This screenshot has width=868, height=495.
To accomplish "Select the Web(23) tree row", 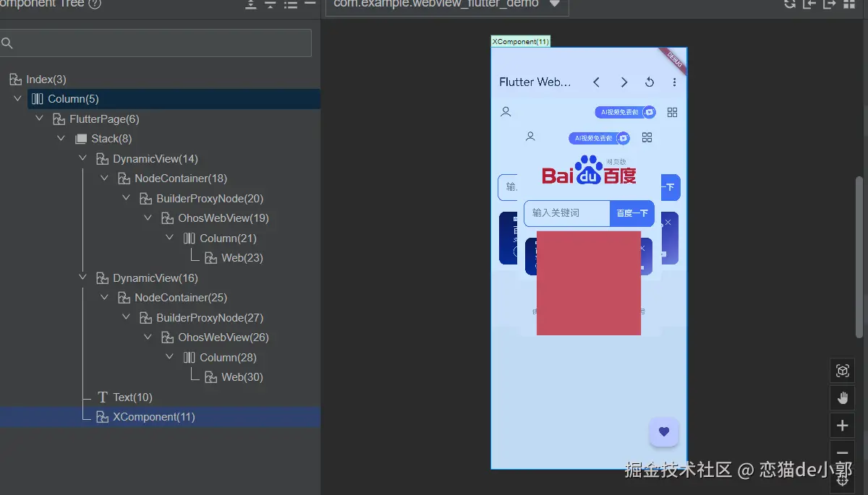I will 160,258.
